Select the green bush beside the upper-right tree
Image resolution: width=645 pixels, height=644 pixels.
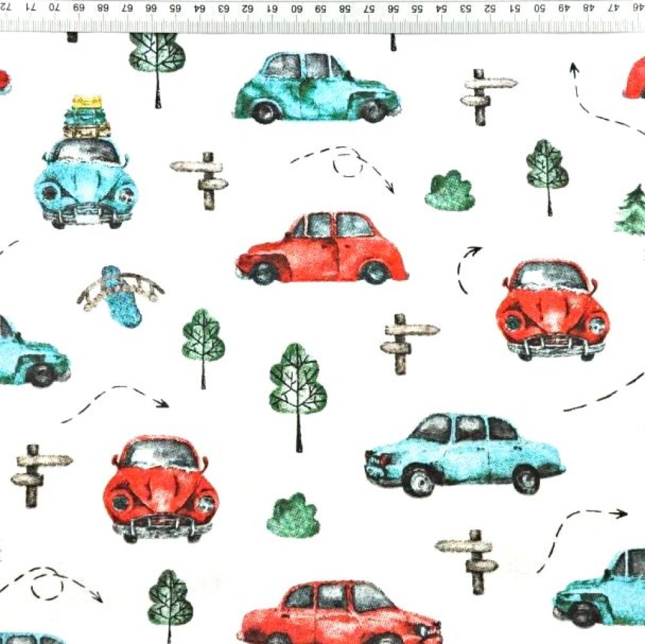[450, 192]
